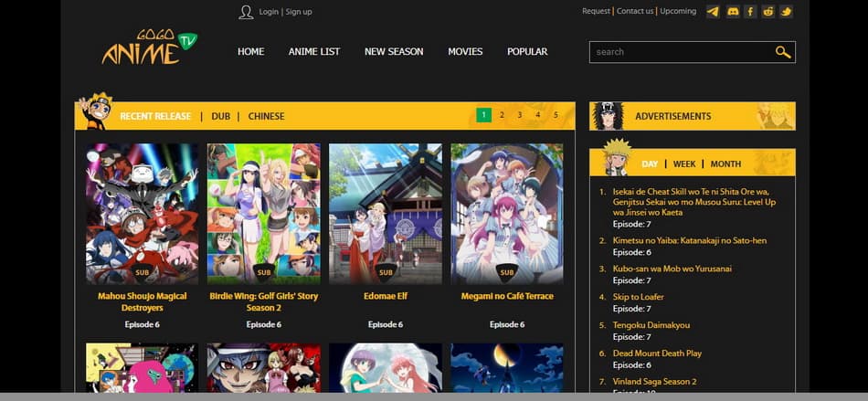Go to page 2 of recent releases
The height and width of the screenshot is (401, 868).
[502, 115]
